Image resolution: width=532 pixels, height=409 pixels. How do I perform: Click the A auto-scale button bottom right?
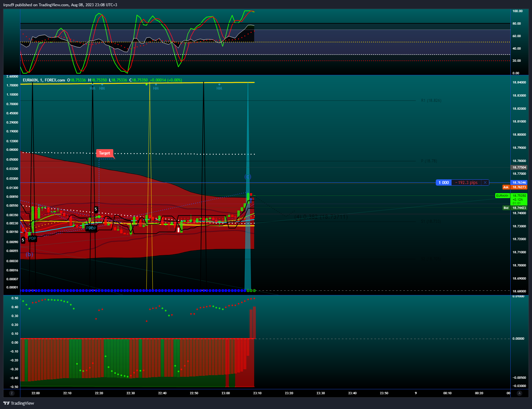coord(519,393)
